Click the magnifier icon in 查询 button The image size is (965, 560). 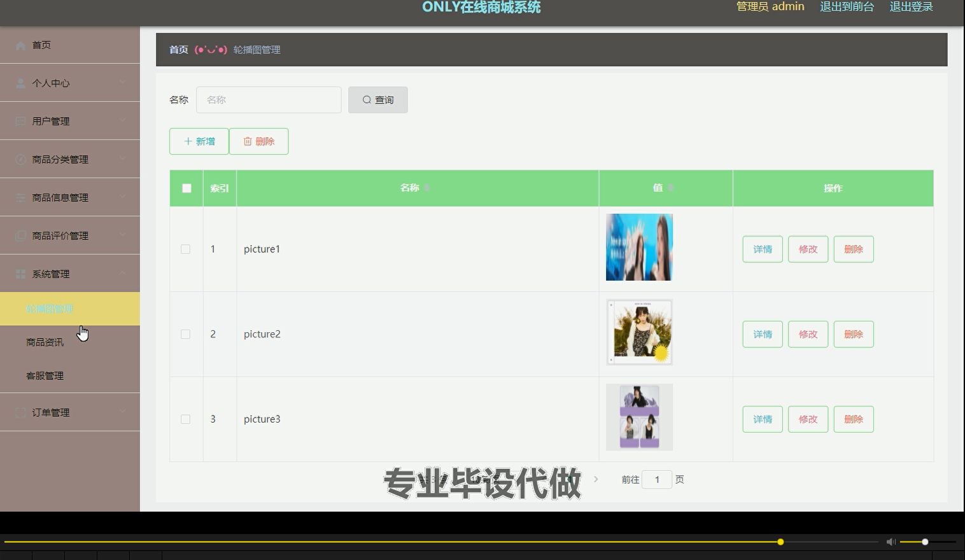(367, 100)
